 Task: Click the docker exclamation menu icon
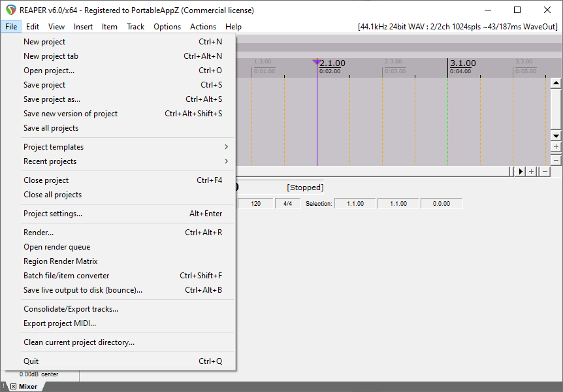(3, 386)
